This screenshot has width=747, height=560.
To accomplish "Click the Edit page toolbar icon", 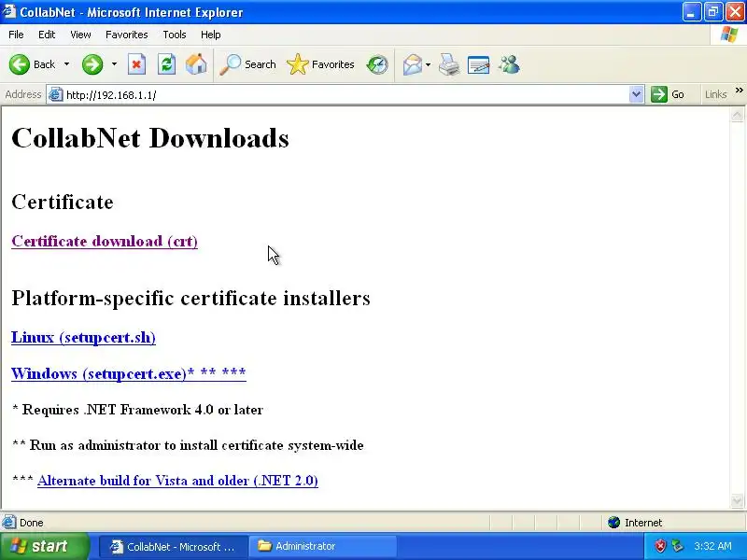I will (478, 64).
